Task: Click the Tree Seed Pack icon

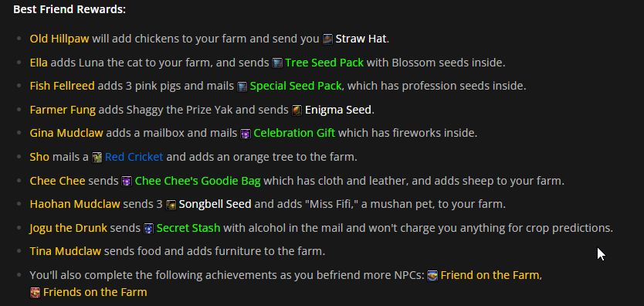Action: point(277,63)
